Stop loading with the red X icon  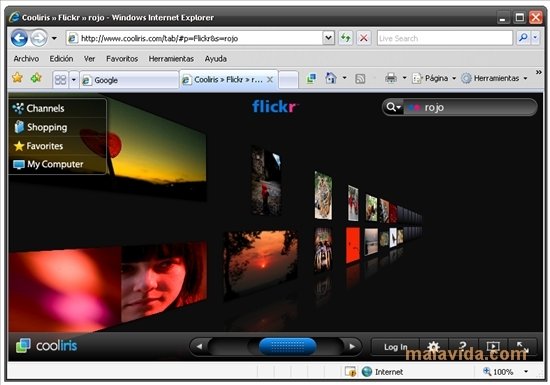[364, 38]
